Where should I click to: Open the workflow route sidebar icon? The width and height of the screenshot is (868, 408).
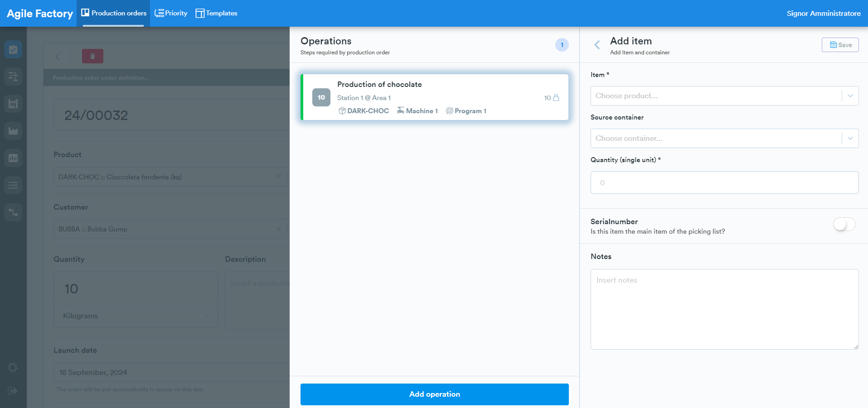pos(13,212)
